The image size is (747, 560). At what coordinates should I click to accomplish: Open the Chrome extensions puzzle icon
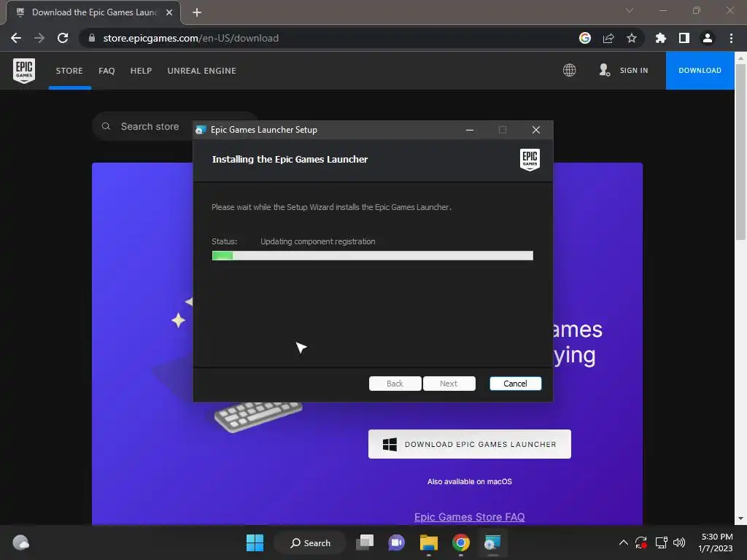click(661, 38)
